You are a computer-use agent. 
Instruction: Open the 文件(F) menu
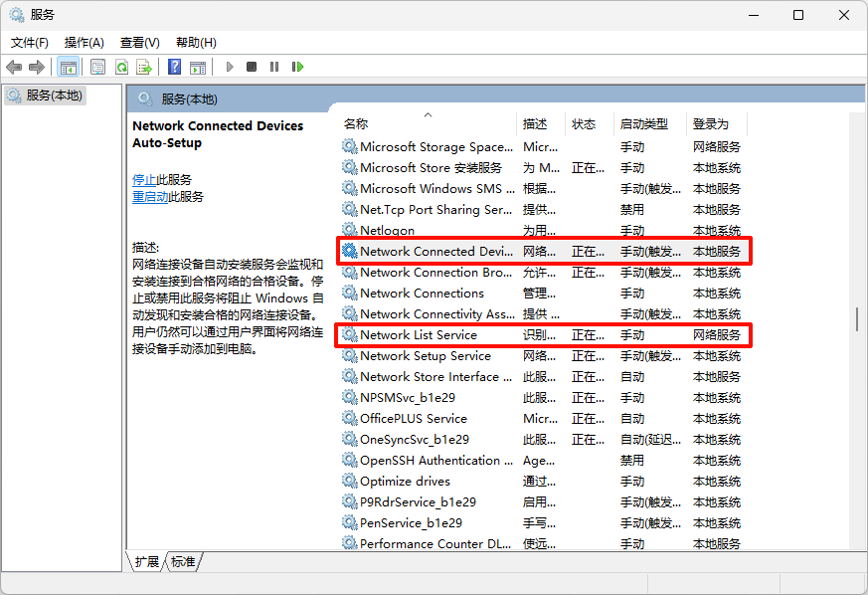30,43
